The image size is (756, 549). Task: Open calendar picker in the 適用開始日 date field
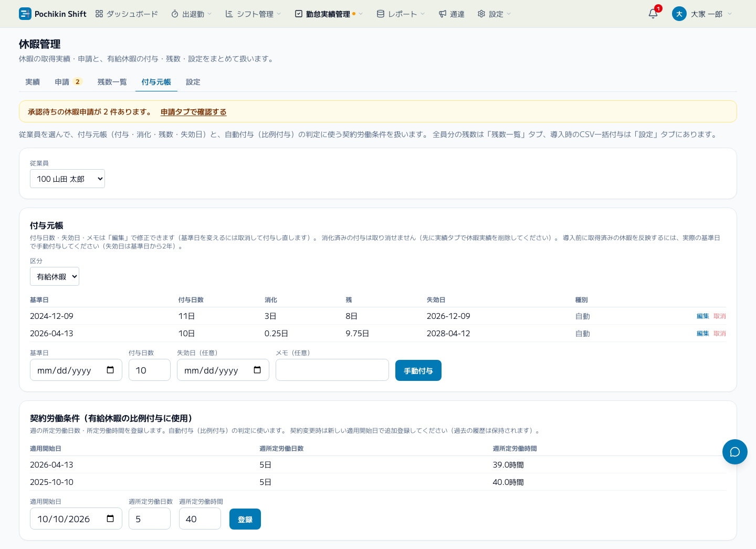coord(110,519)
